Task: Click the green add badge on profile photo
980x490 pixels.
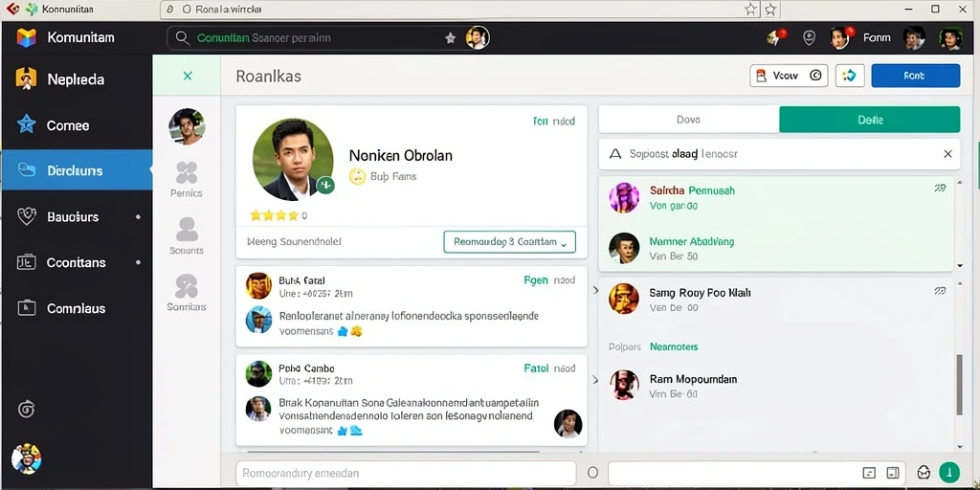Action: [x=325, y=185]
